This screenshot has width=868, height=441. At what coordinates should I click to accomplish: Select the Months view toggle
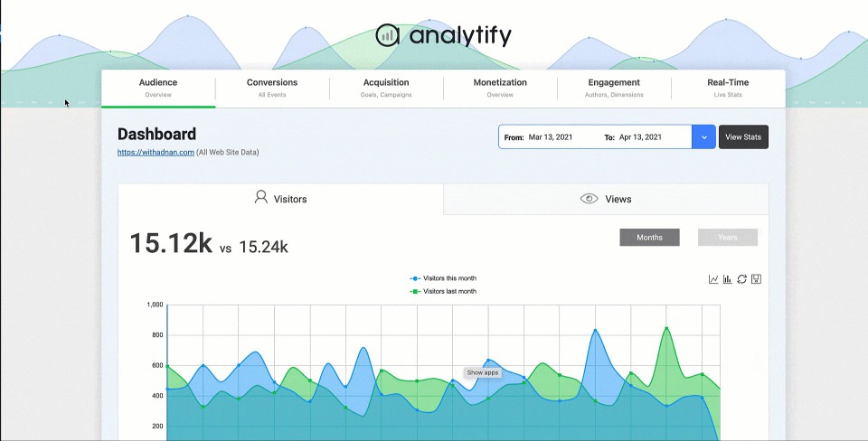pyautogui.click(x=649, y=237)
